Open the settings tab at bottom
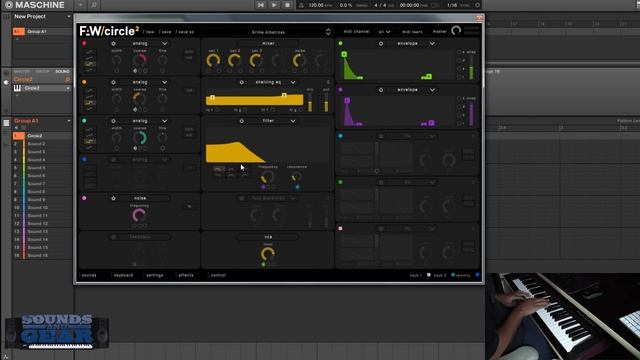The height and width of the screenshot is (360, 640). [x=155, y=276]
